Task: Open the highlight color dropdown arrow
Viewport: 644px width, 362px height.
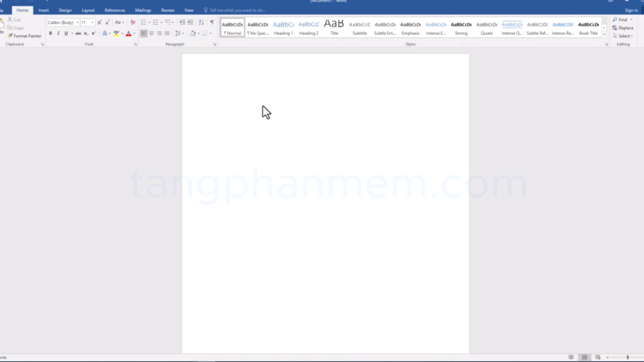Action: click(x=122, y=33)
